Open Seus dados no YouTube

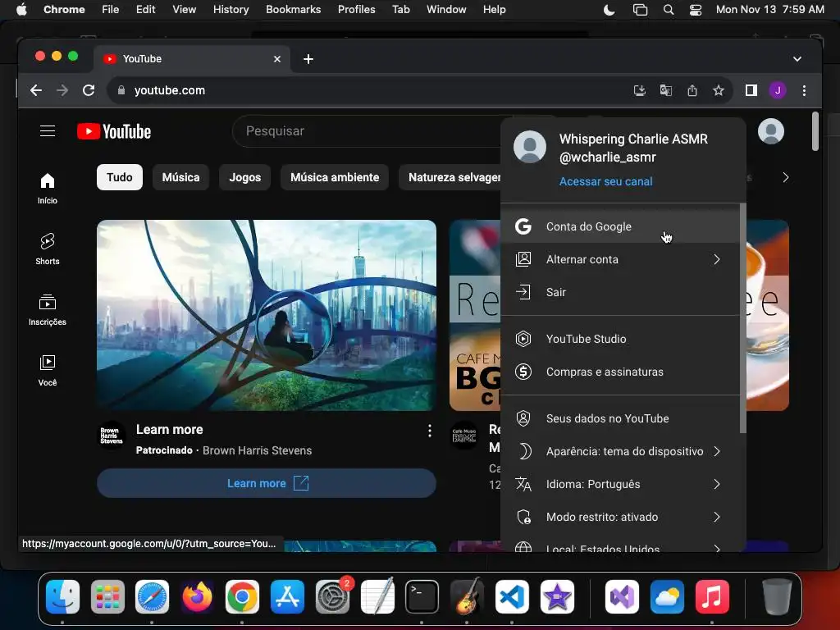(x=620, y=419)
